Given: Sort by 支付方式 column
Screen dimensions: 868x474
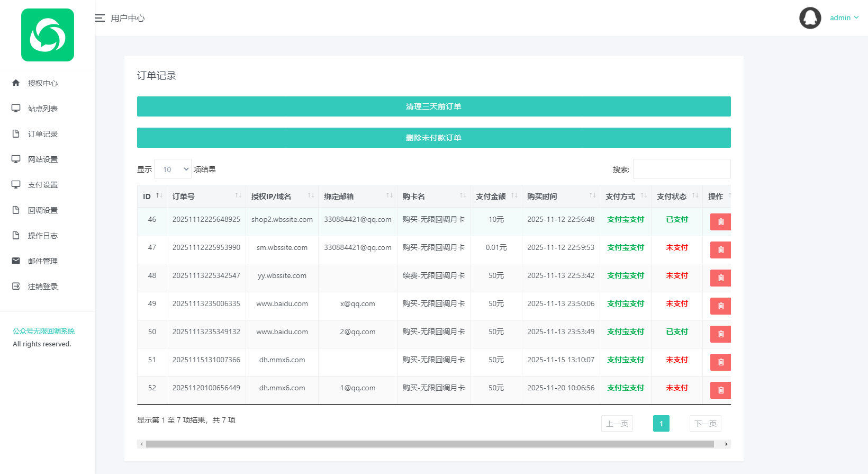Looking at the screenshot, I should (626, 196).
